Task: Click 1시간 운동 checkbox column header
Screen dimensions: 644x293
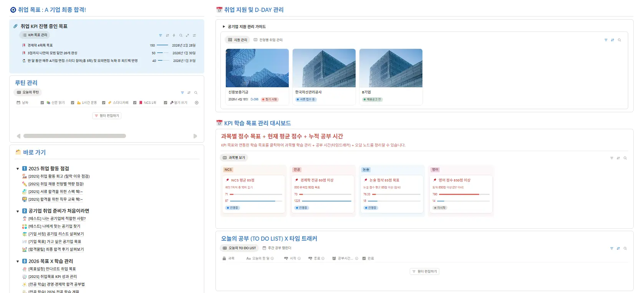Action: tap(84, 103)
